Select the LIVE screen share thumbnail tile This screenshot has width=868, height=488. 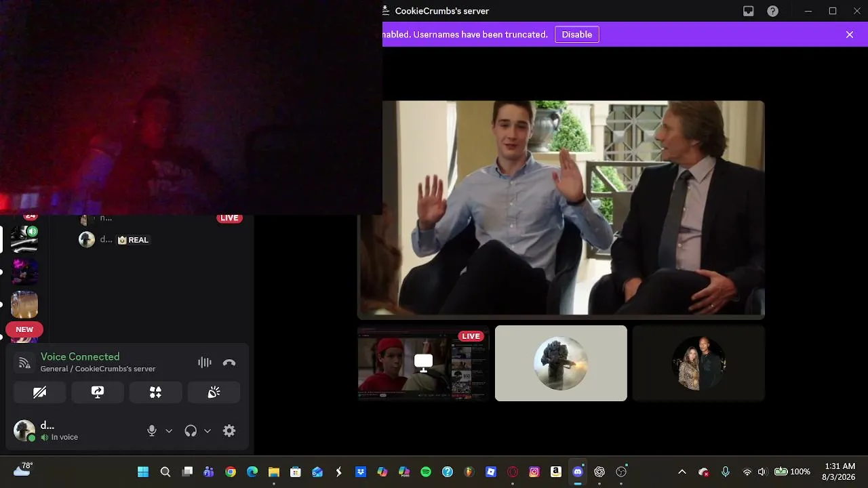tap(423, 363)
